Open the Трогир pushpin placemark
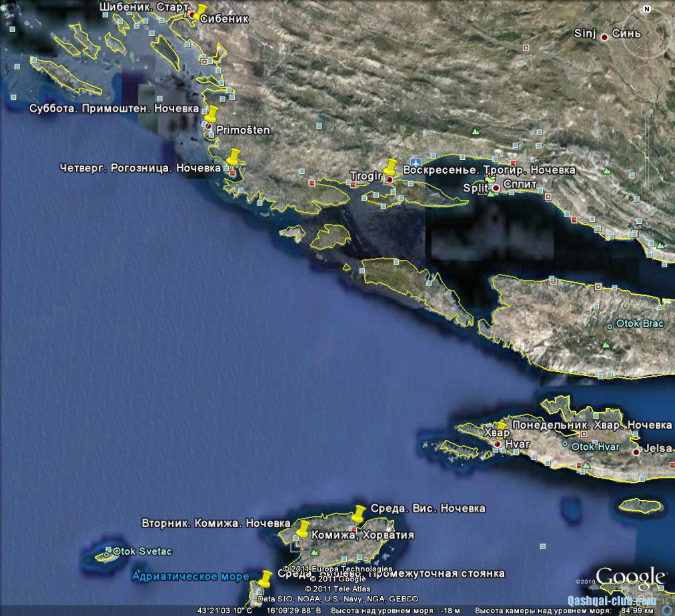The height and width of the screenshot is (616, 675). (391, 167)
